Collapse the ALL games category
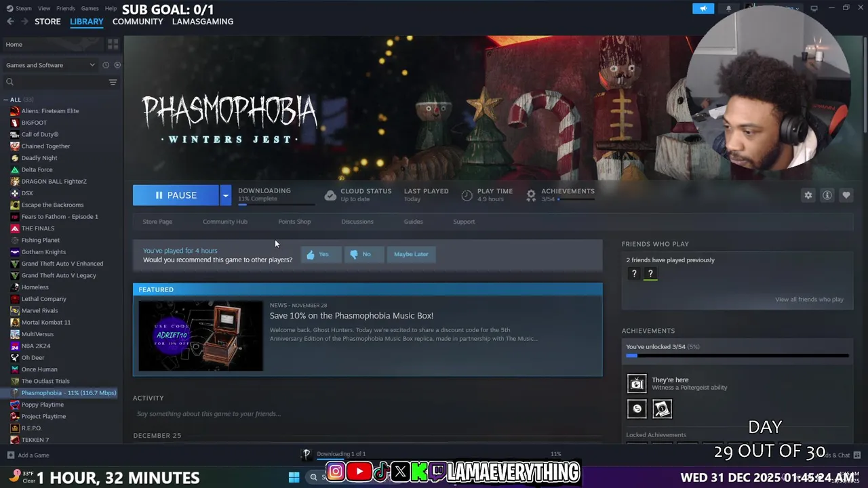Image resolution: width=868 pixels, height=488 pixels. (x=6, y=100)
